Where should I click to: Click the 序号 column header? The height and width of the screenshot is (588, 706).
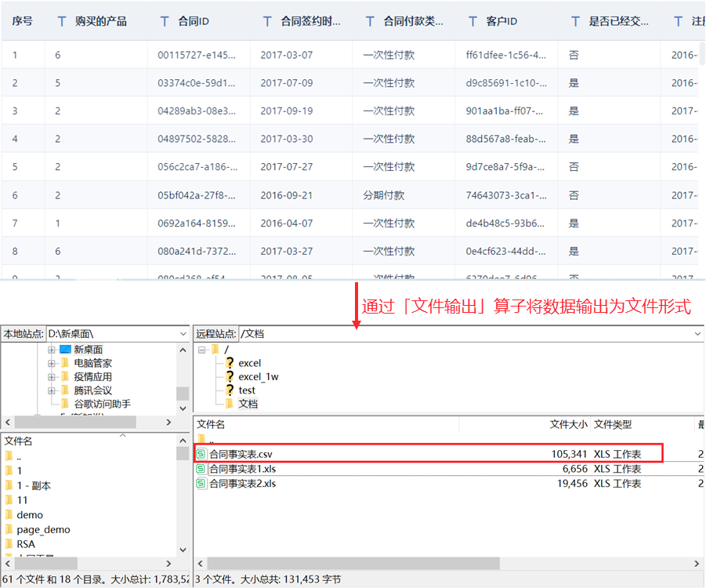click(23, 21)
